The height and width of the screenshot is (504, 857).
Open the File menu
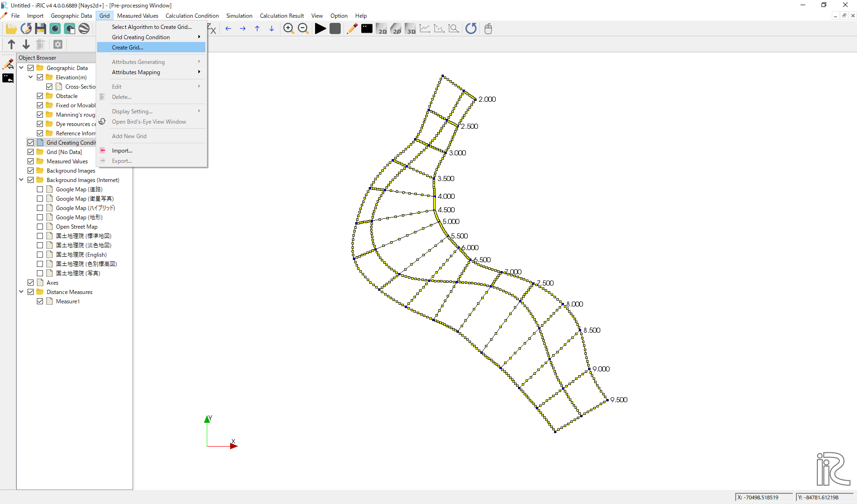(15, 16)
